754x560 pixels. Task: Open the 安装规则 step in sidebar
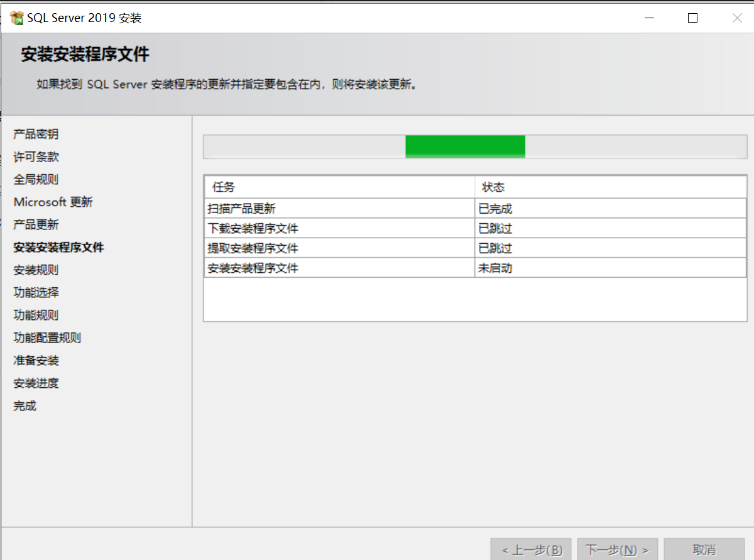point(36,270)
